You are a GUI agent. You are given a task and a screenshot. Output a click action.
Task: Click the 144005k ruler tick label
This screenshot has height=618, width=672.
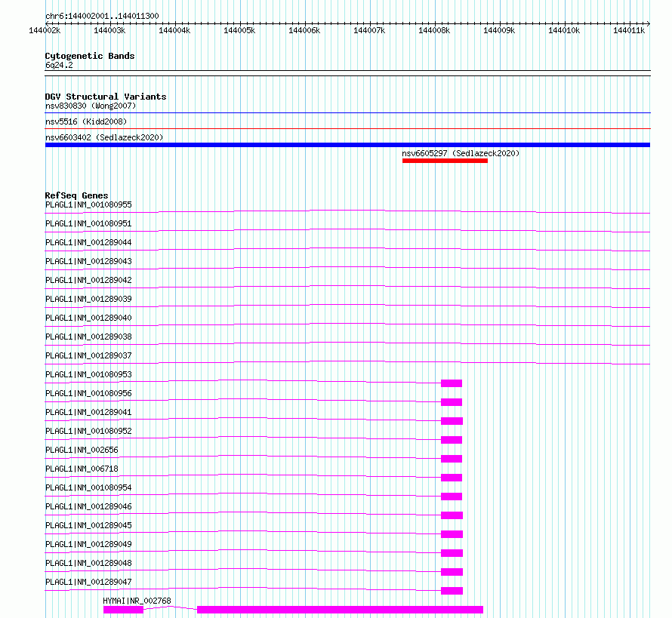click(239, 30)
